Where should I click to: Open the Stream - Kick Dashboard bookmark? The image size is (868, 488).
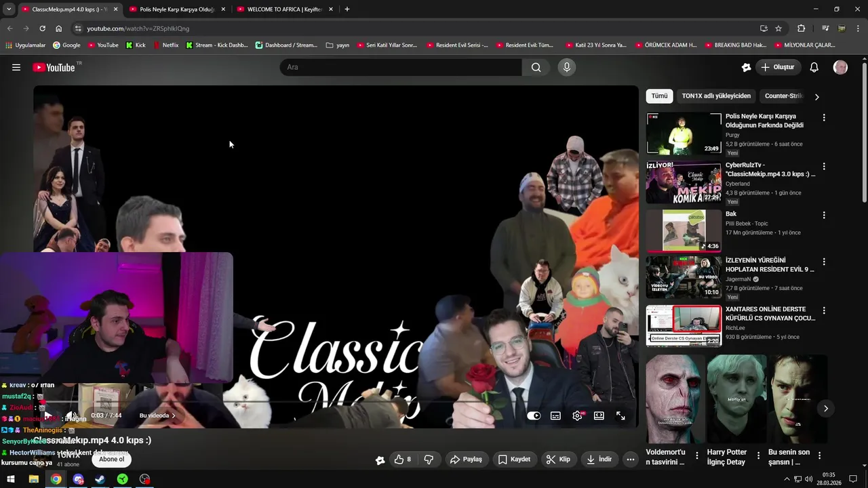(216, 45)
